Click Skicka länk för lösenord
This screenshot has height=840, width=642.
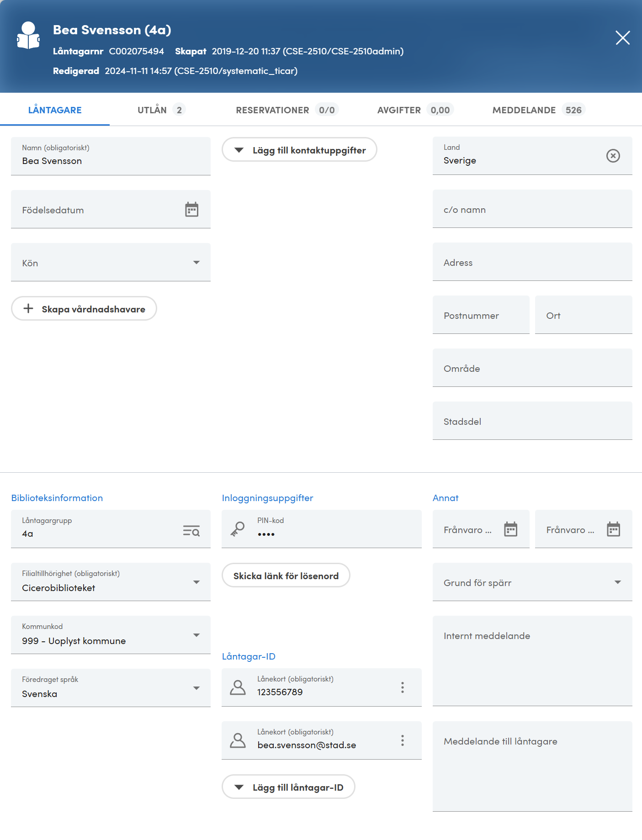coord(286,576)
